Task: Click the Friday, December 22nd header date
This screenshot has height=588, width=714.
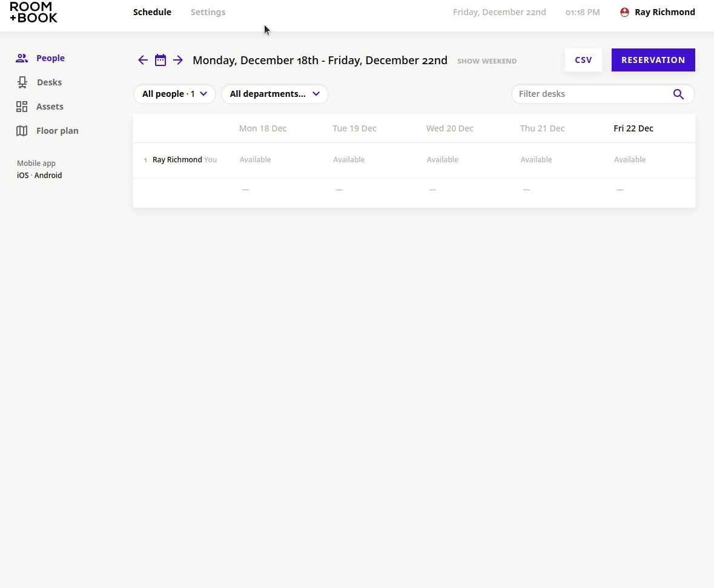Action: tap(500, 12)
